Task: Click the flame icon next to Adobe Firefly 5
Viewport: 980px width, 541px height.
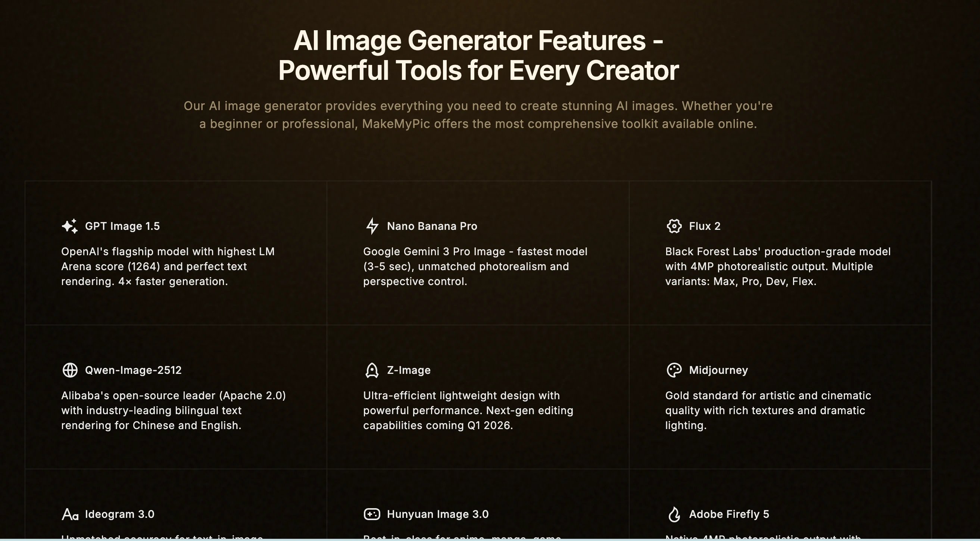Action: (x=674, y=515)
